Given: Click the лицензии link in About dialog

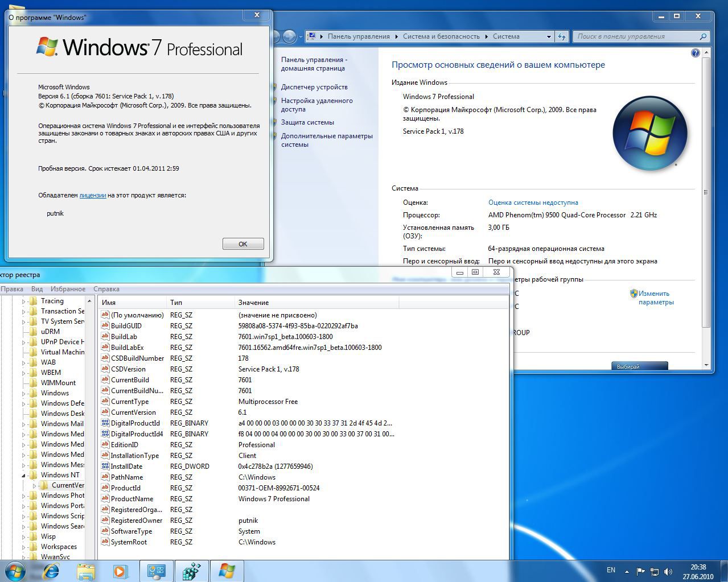Looking at the screenshot, I should (x=93, y=195).
